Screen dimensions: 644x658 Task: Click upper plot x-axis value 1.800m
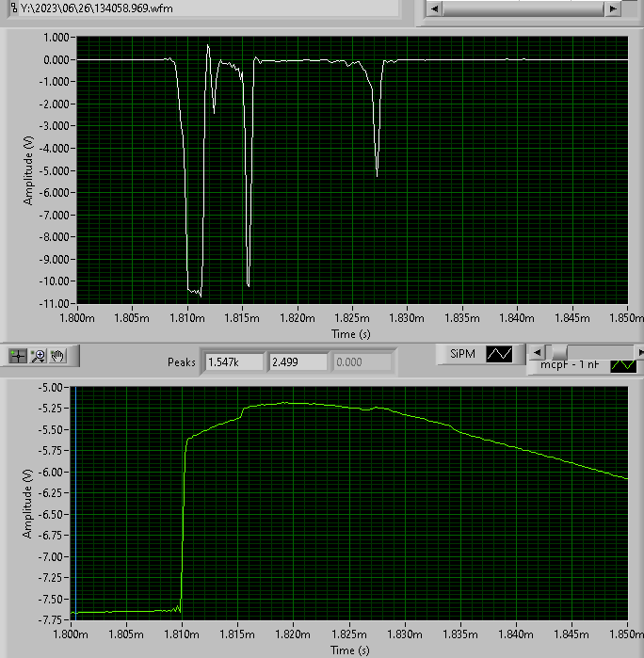77,318
